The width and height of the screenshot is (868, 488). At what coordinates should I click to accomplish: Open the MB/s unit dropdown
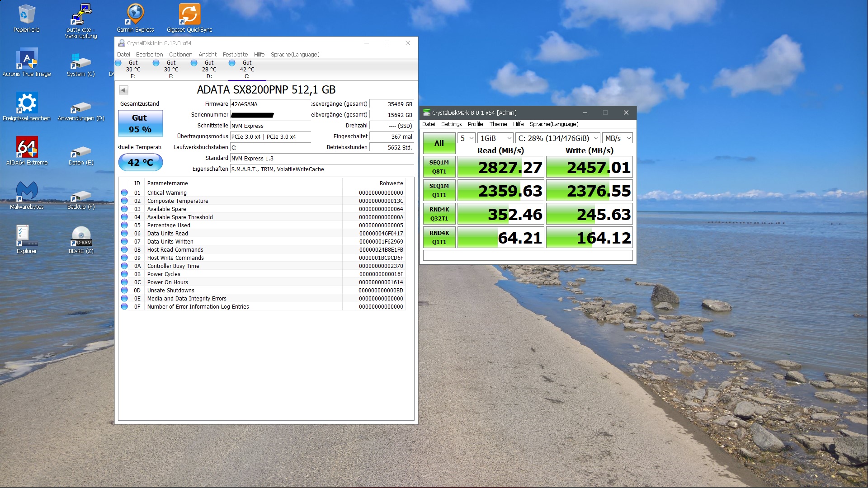coord(617,138)
